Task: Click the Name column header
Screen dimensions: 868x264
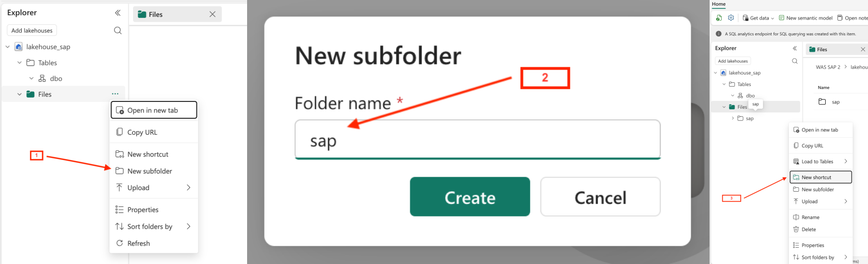Action: 824,88
